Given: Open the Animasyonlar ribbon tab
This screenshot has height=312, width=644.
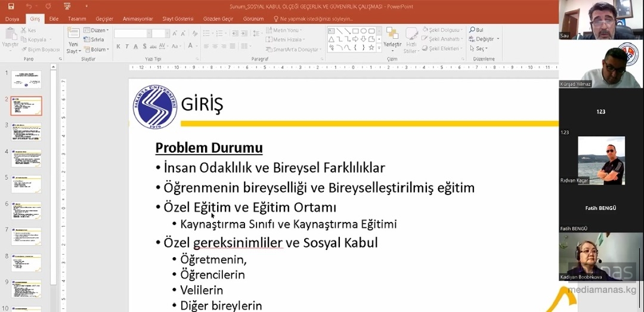Looking at the screenshot, I should 138,19.
